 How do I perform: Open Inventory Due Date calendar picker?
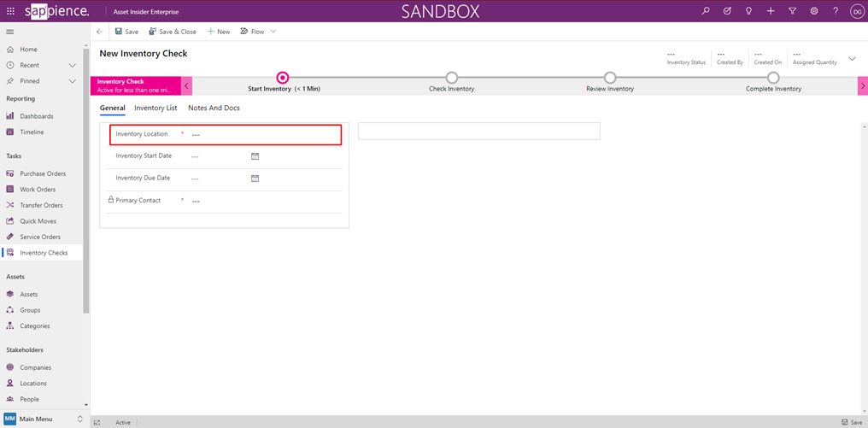(x=255, y=179)
